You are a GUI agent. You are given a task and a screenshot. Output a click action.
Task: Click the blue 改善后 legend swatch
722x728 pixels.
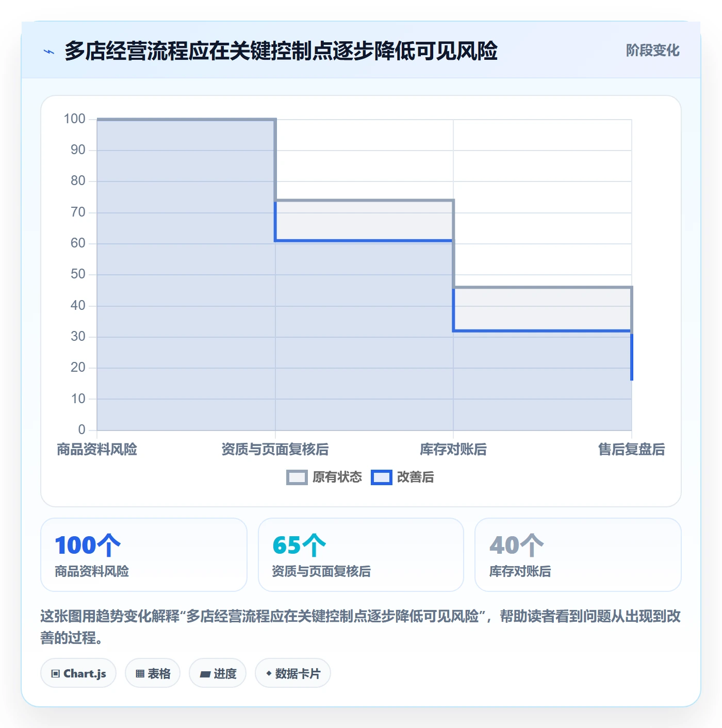coord(382,477)
